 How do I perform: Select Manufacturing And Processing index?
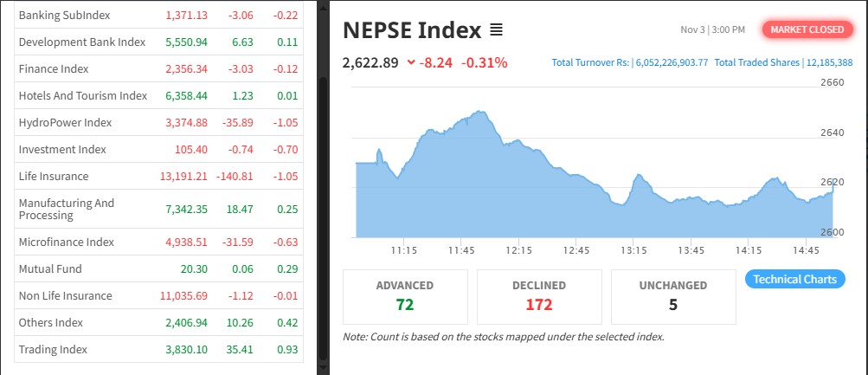click(67, 209)
